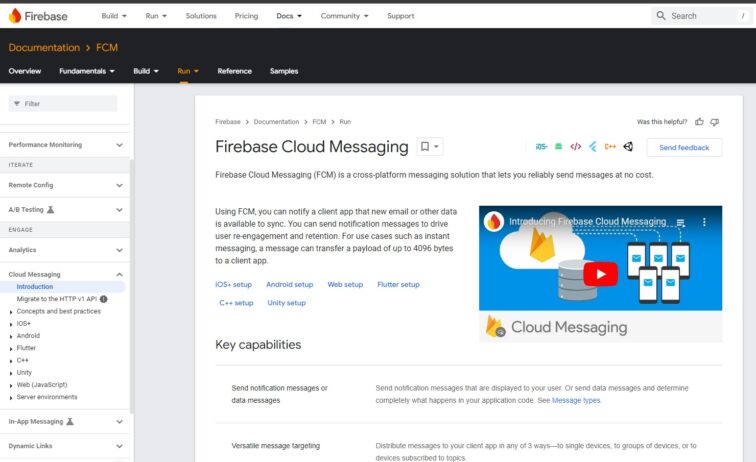Open the Android setup link
The image size is (756, 462).
289,285
